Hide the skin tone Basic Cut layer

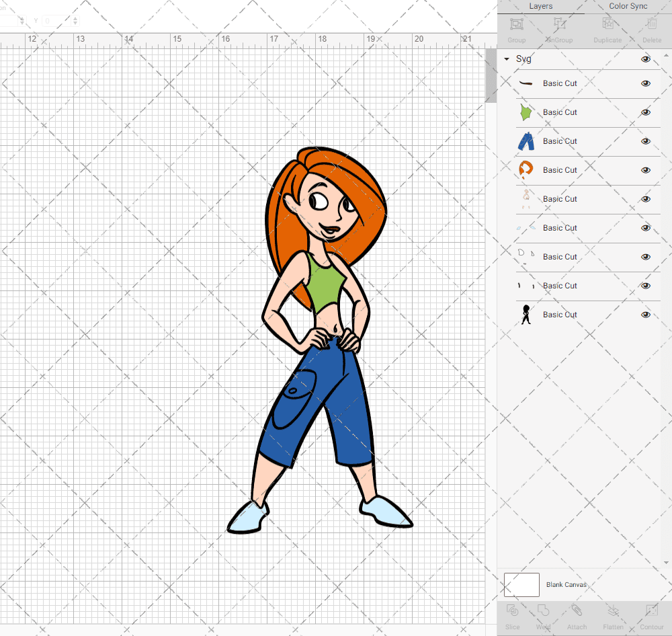[x=645, y=199]
